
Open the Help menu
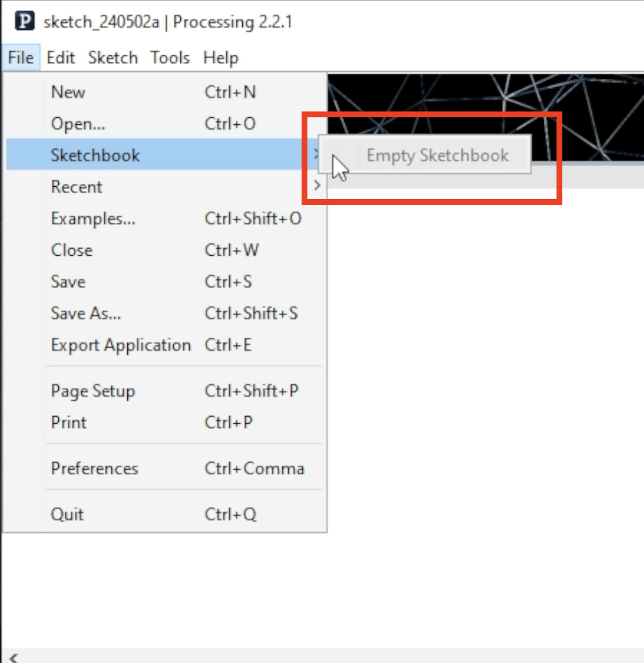(x=220, y=58)
